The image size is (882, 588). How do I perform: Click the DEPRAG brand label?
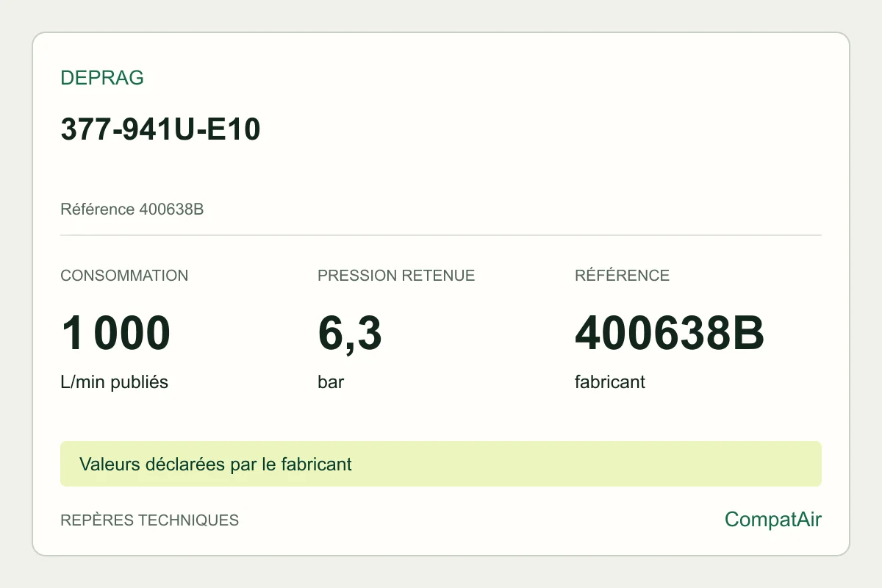102,78
